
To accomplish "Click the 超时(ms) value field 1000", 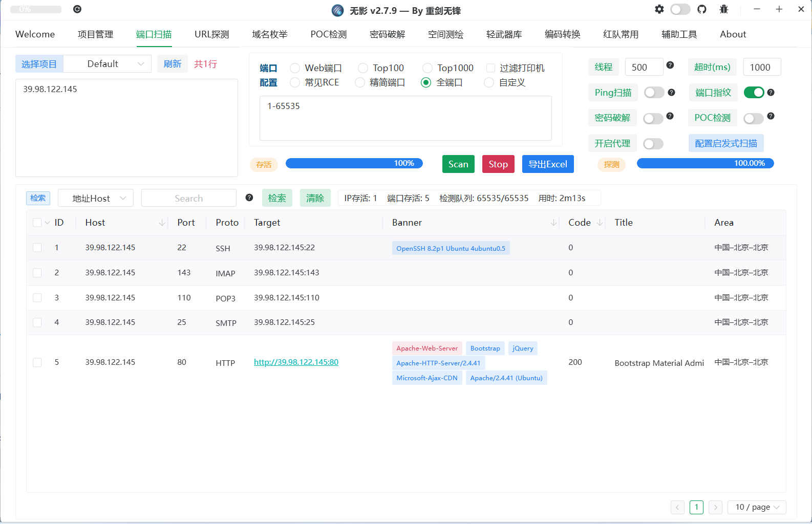I will click(762, 67).
